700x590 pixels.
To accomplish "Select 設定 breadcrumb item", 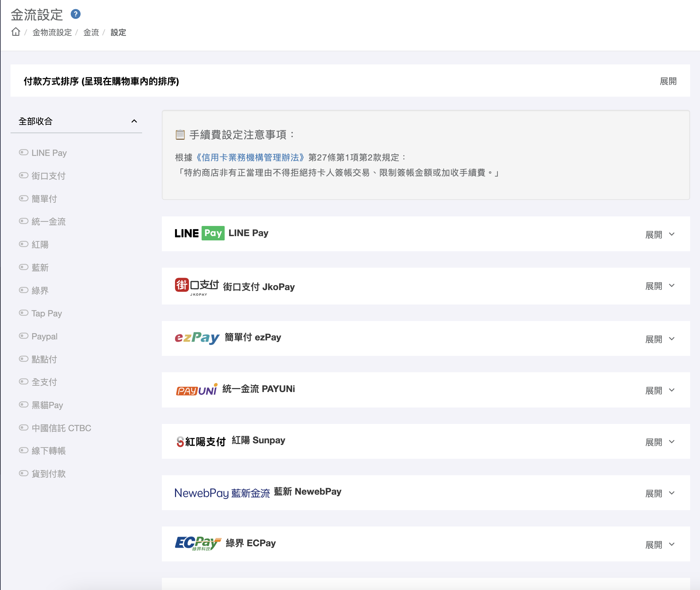I will 118,33.
